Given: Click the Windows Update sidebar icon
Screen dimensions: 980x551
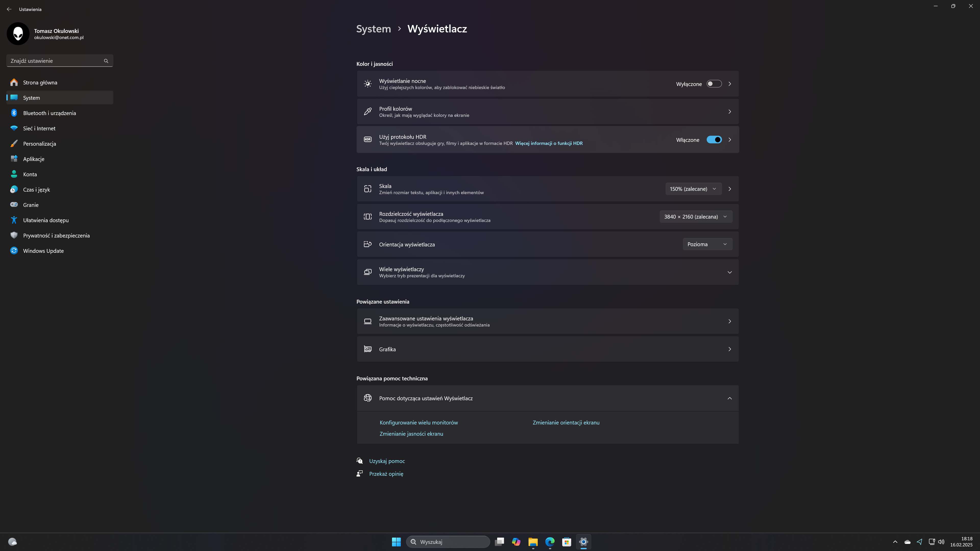Looking at the screenshot, I should pyautogui.click(x=14, y=251).
